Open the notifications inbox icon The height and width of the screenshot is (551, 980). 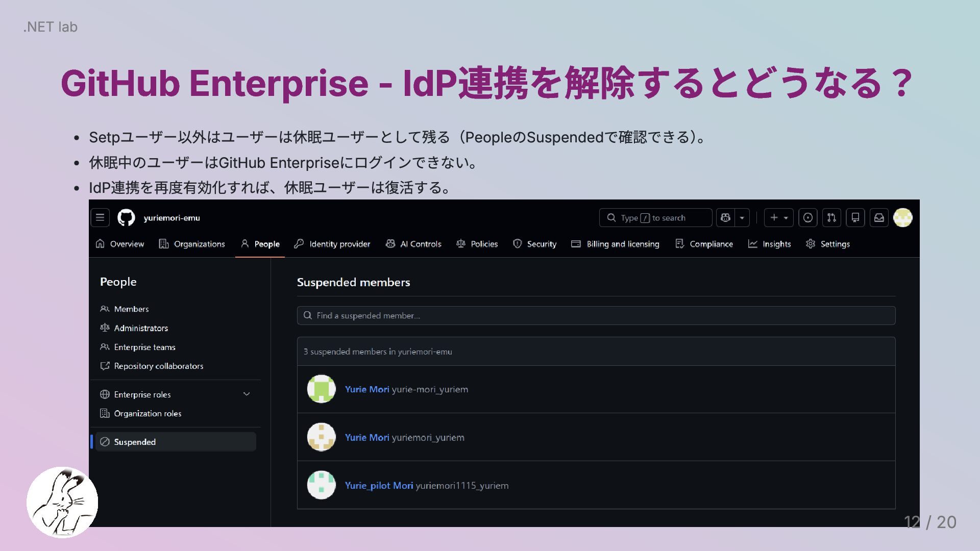coord(879,218)
